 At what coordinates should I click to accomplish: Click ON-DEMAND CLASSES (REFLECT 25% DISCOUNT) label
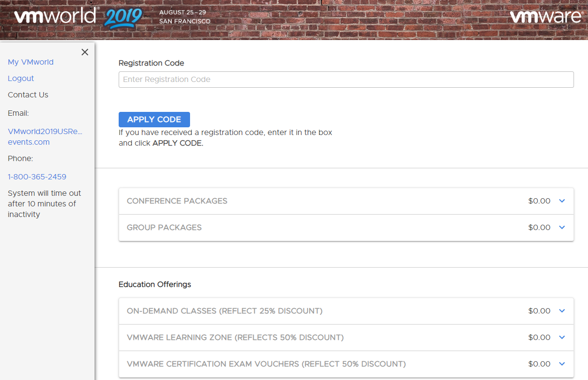pos(224,311)
